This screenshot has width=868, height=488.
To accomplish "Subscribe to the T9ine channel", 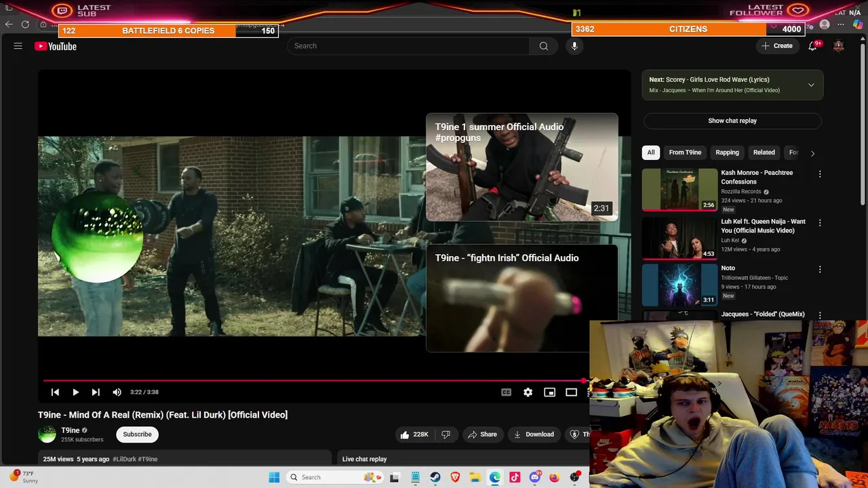I will point(137,434).
